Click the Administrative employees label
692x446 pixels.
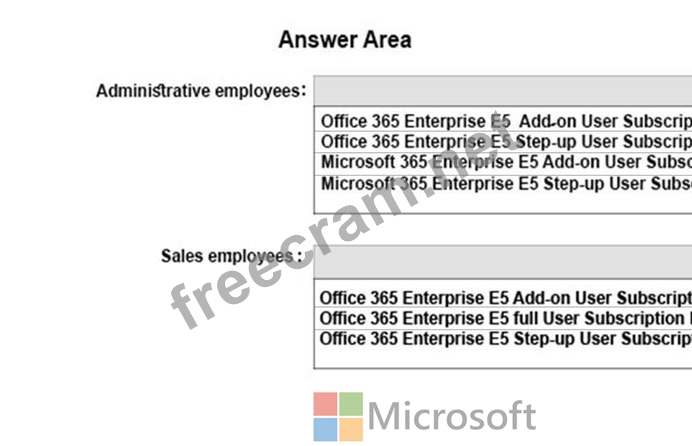tap(200, 91)
